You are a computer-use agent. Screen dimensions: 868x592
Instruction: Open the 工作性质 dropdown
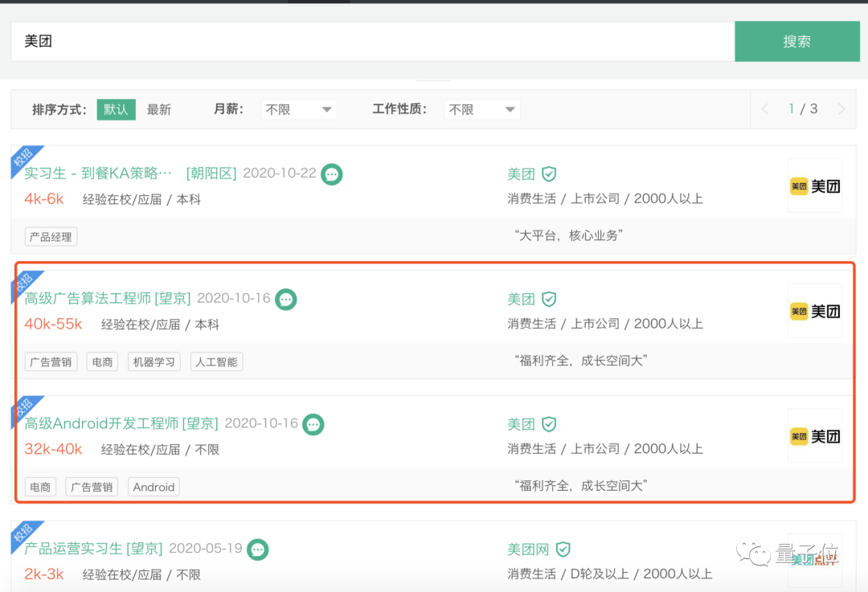pos(482,109)
